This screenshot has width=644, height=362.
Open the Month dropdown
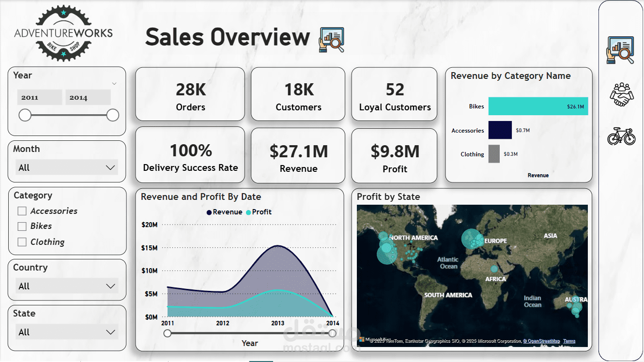pos(67,168)
